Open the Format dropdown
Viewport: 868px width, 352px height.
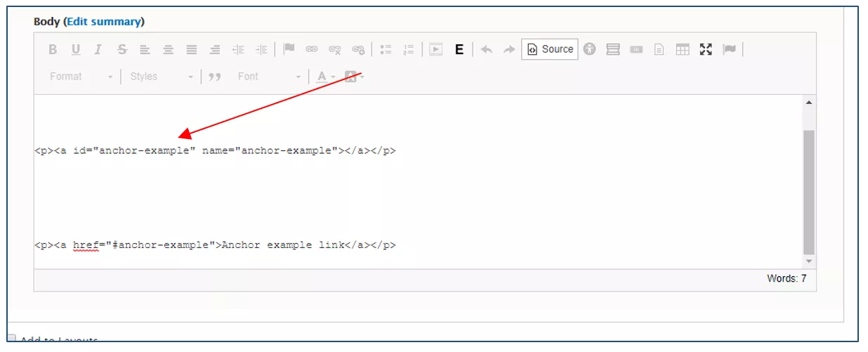(x=80, y=77)
